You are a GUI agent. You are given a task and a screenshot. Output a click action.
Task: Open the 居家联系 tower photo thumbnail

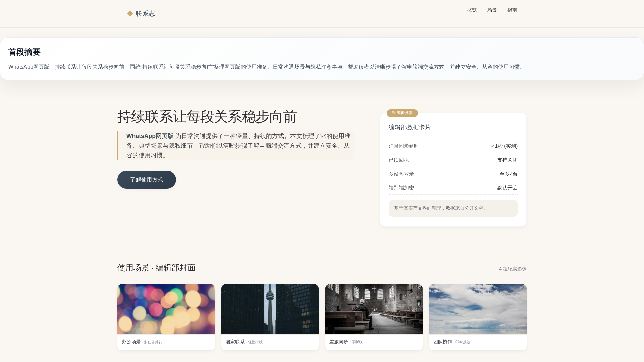[270, 309]
